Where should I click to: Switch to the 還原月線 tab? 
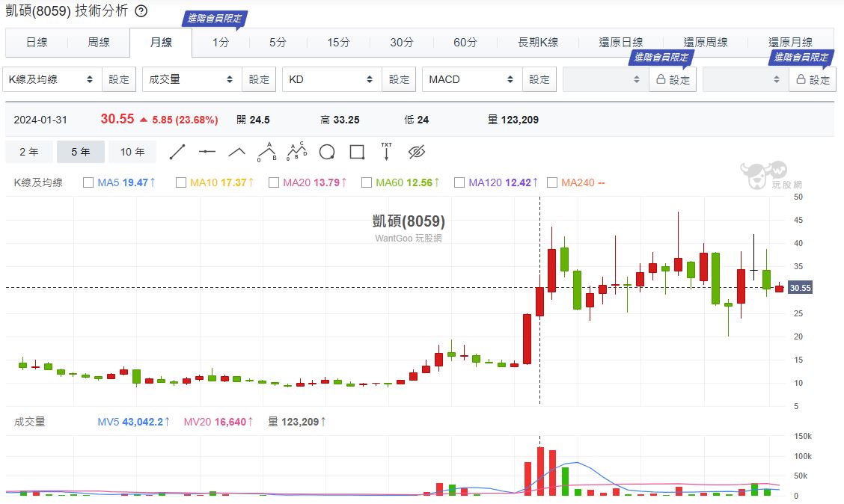(790, 43)
